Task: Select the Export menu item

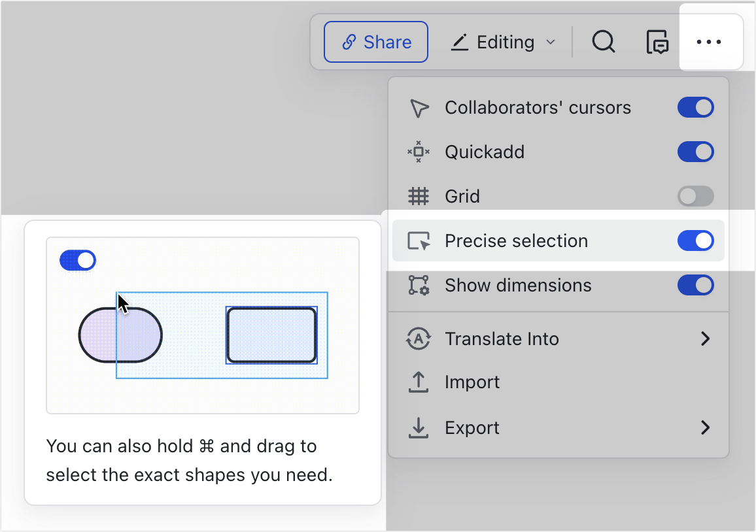Action: tap(472, 428)
